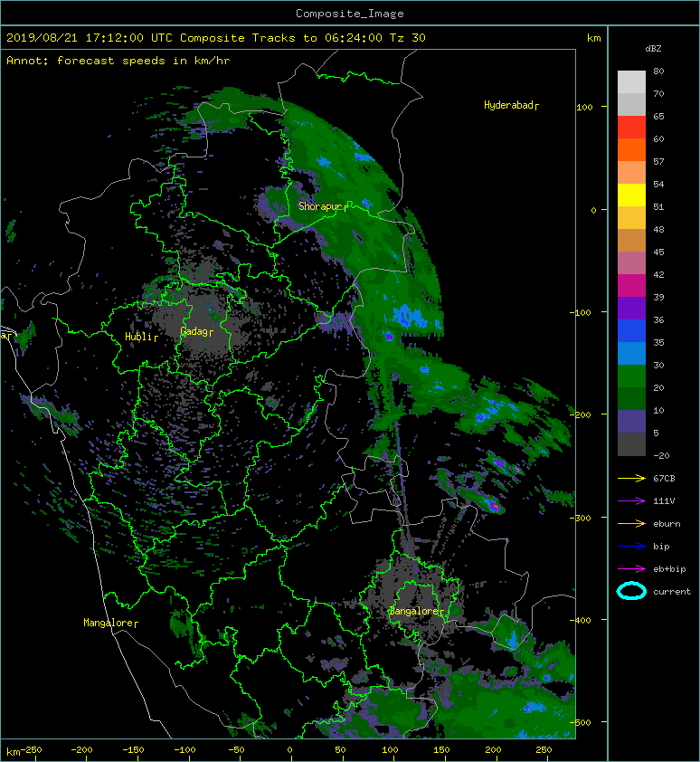Click the dark gray 5 dBZ swatch
700x762 pixels.
631,443
